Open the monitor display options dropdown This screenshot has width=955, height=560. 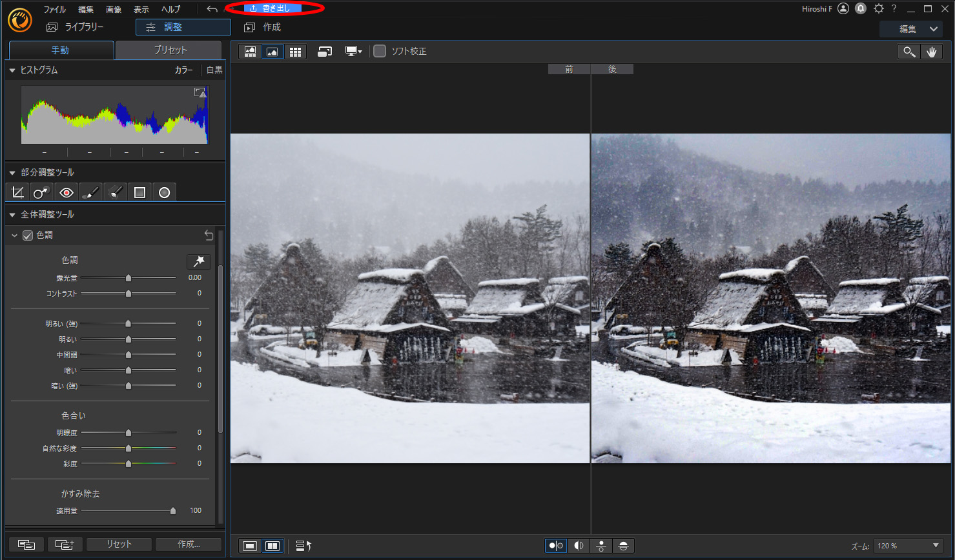[354, 52]
